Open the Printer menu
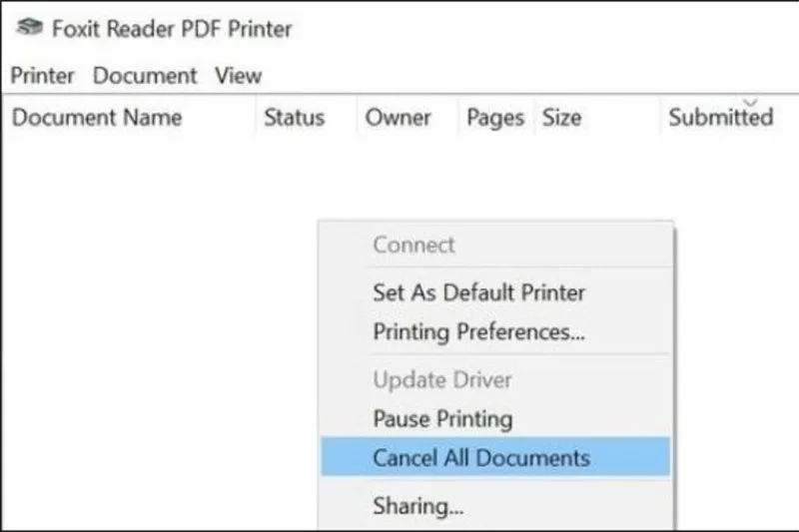Image resolution: width=799 pixels, height=532 pixels. (42, 76)
